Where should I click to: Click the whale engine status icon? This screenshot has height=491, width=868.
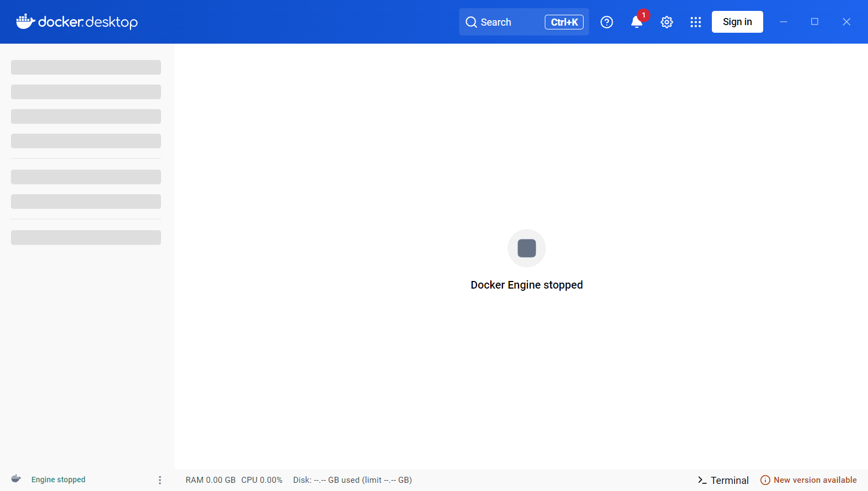click(x=16, y=479)
